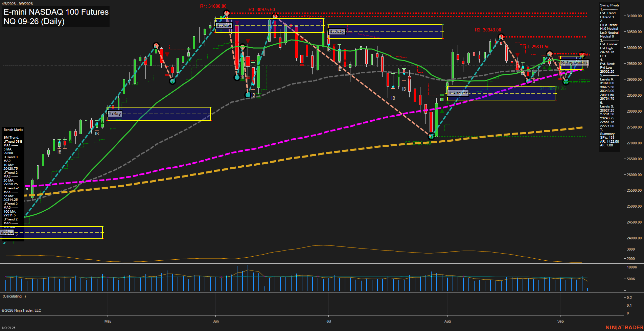Click the R1: 29811.50 resistance label
Image resolution: width=644 pixels, height=331 pixels.
point(536,47)
